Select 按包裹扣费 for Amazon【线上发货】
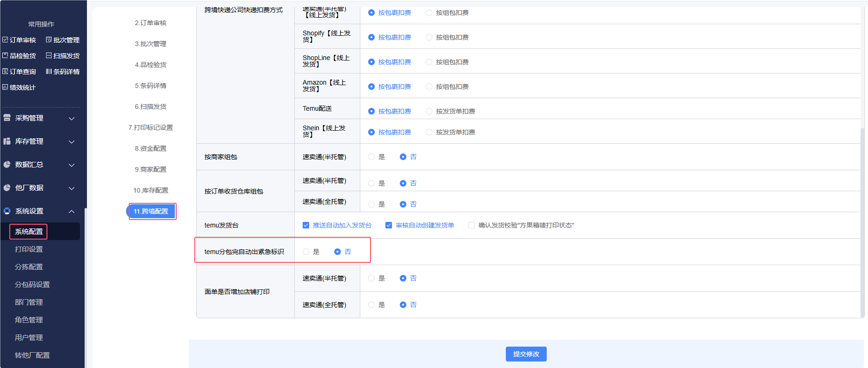 pyautogui.click(x=371, y=87)
